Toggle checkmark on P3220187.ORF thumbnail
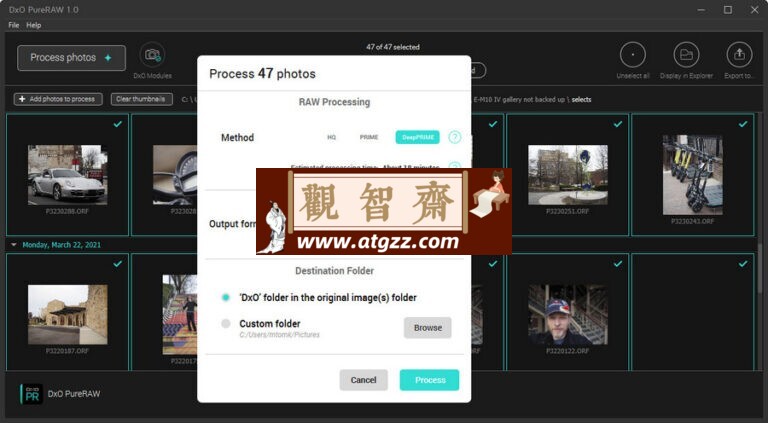 [x=118, y=264]
